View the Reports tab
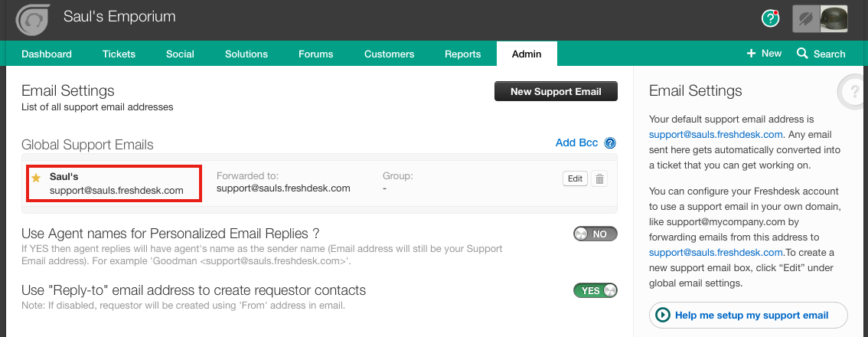Screen dimensions: 868x337 [463, 54]
